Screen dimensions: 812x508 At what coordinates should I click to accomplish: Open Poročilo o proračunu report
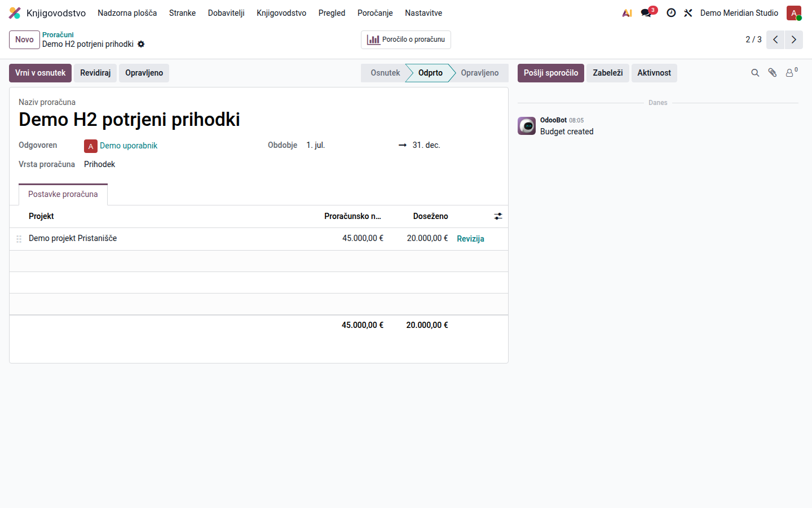(x=406, y=40)
